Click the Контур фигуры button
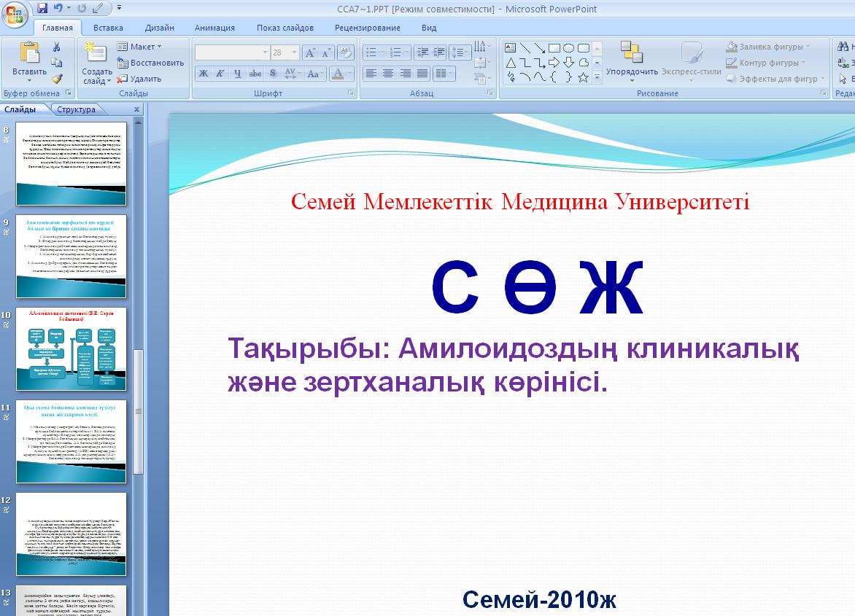This screenshot has height=616, width=855. point(765,63)
